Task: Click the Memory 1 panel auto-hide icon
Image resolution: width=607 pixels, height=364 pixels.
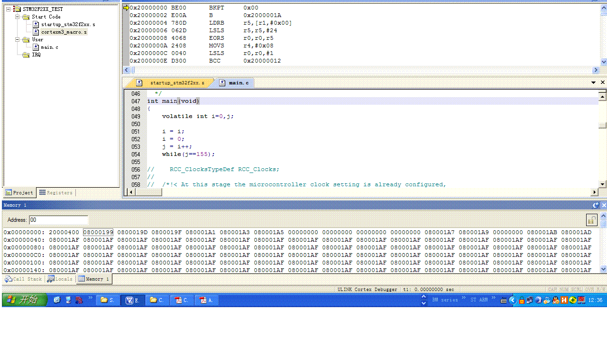Action: 596,205
